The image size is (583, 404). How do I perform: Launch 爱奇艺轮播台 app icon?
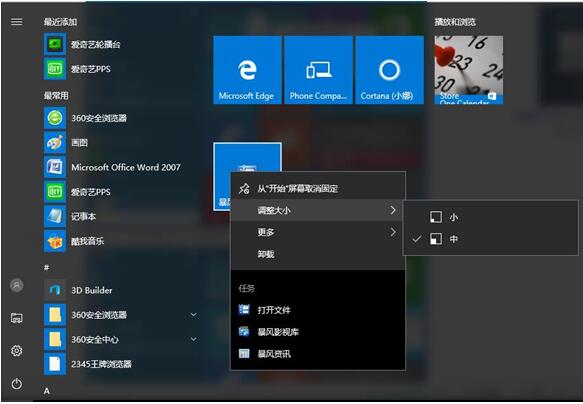click(55, 44)
